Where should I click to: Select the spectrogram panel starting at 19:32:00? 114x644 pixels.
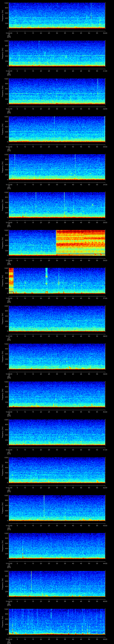57,129
